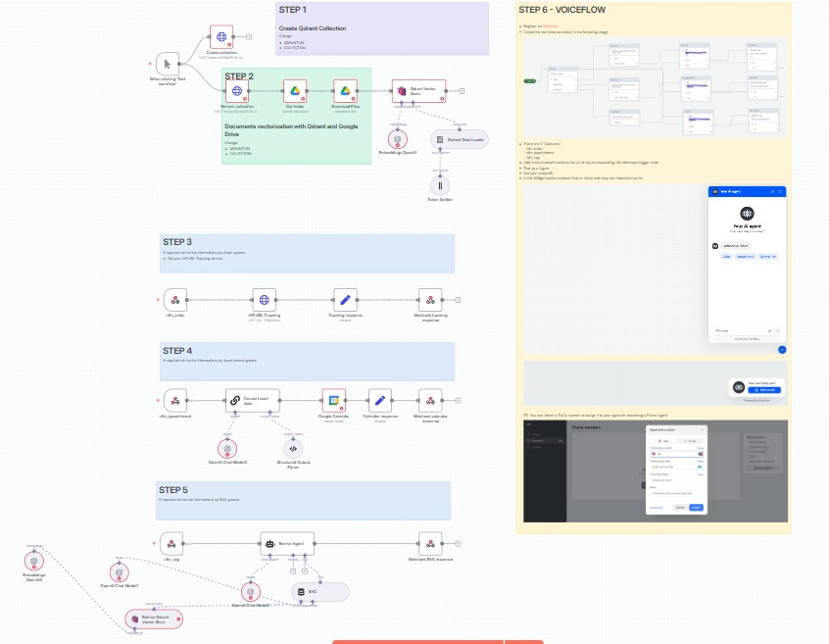The height and width of the screenshot is (644, 829).
Task: Open the Tracking response edit node
Action: [x=345, y=300]
